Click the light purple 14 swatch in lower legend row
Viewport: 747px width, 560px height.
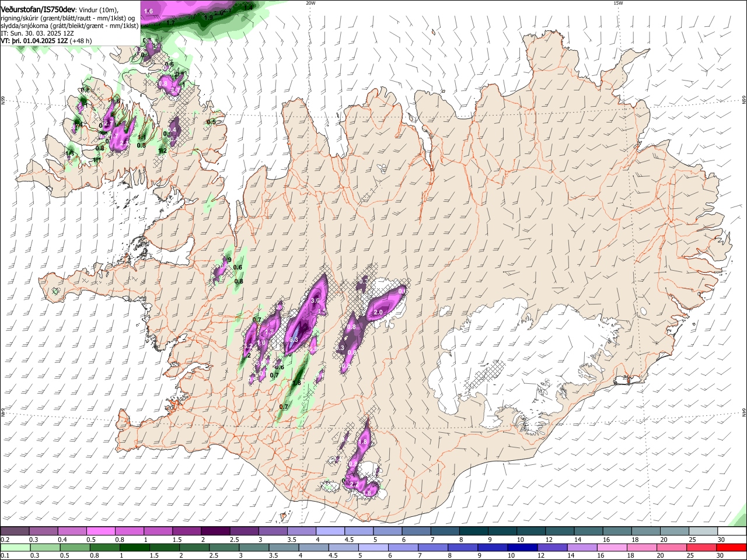tap(582, 547)
